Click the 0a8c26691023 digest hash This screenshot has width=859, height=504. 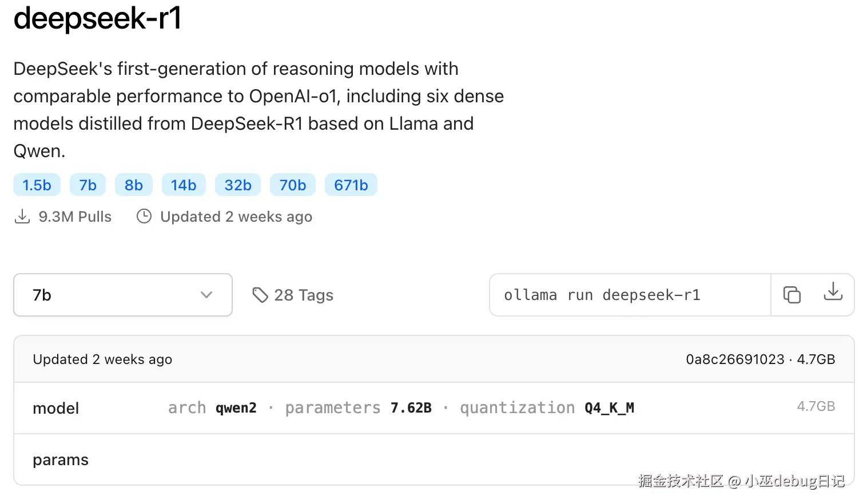tap(735, 359)
